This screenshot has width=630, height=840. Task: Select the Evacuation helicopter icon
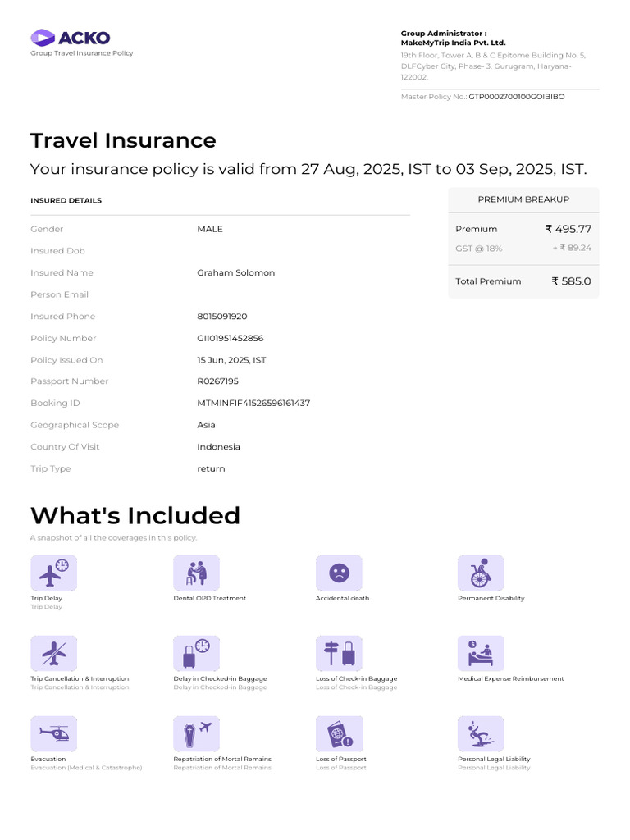click(53, 733)
